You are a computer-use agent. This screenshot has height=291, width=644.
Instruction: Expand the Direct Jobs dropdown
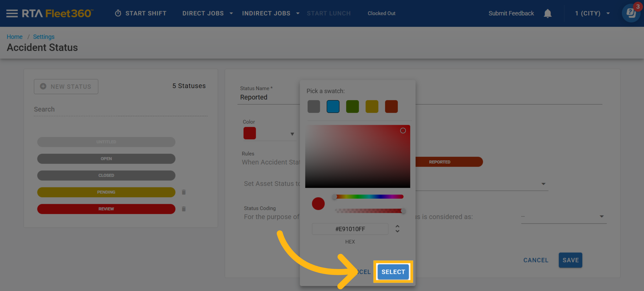tap(231, 13)
